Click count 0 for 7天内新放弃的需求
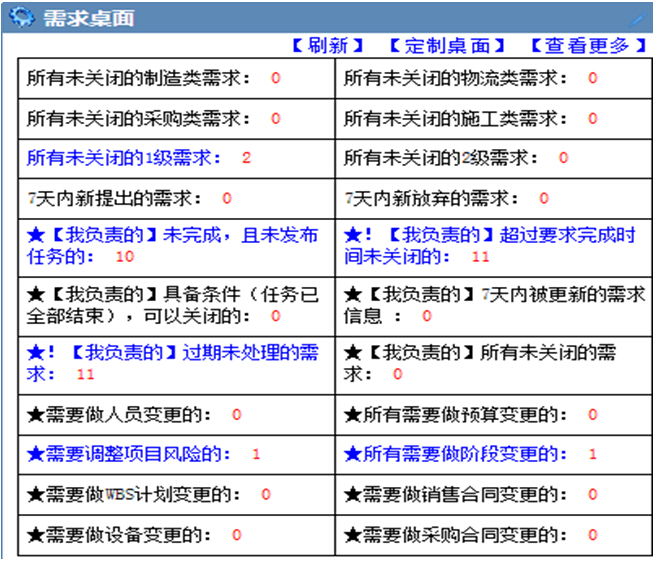The height and width of the screenshot is (563, 662). coord(544,198)
